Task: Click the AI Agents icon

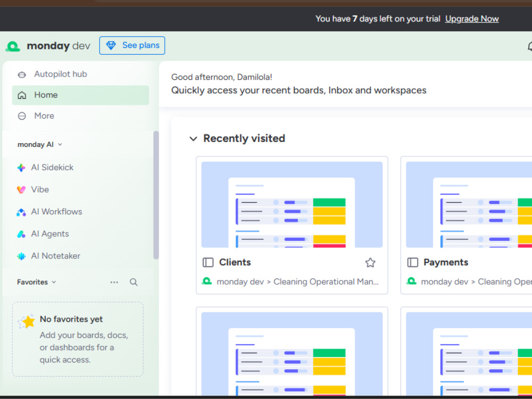Action: 21,234
